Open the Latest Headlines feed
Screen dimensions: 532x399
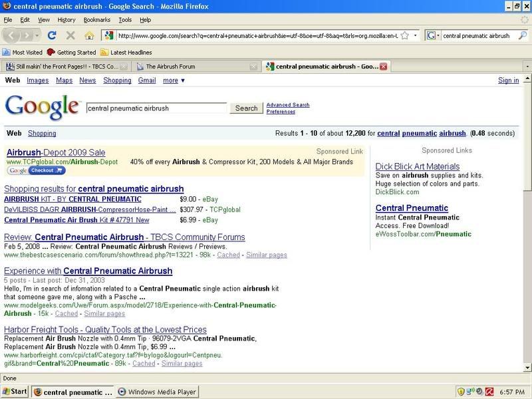click(126, 53)
